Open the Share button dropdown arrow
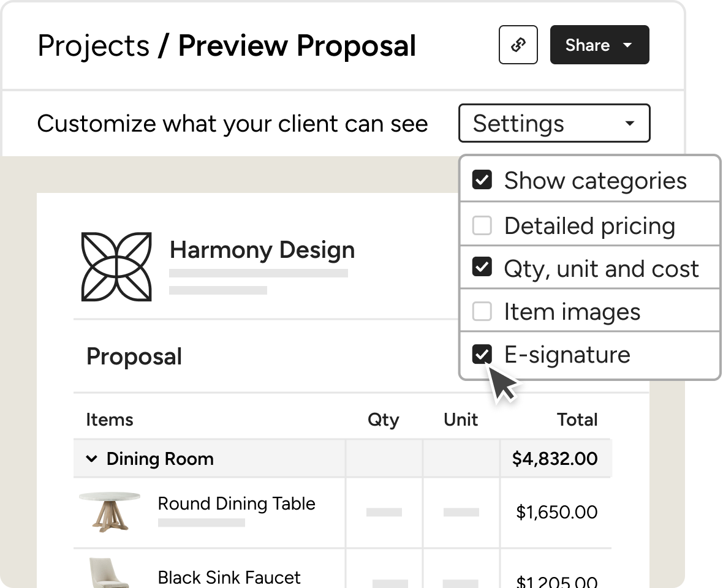The height and width of the screenshot is (588, 723). (x=627, y=45)
